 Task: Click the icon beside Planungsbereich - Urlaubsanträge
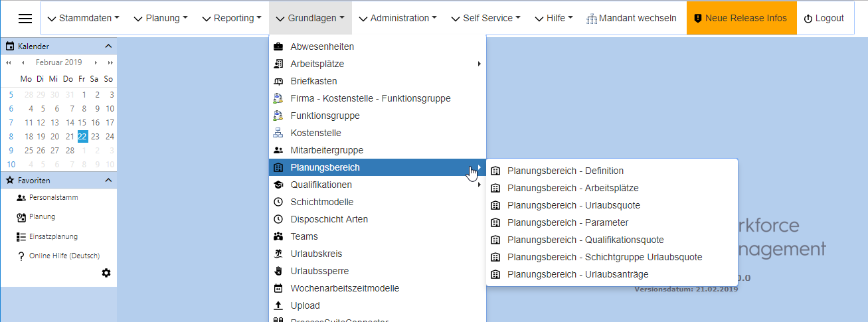pyautogui.click(x=495, y=274)
